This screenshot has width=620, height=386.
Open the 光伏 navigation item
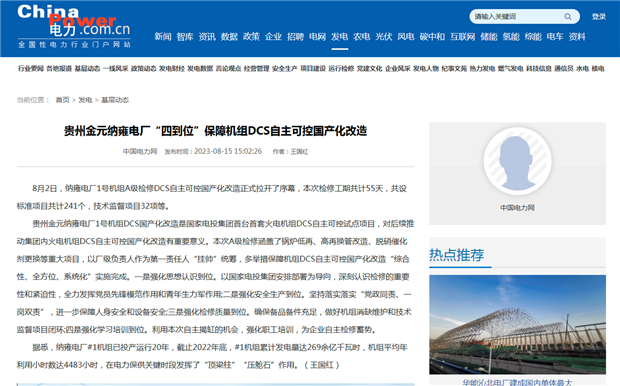[x=384, y=37]
